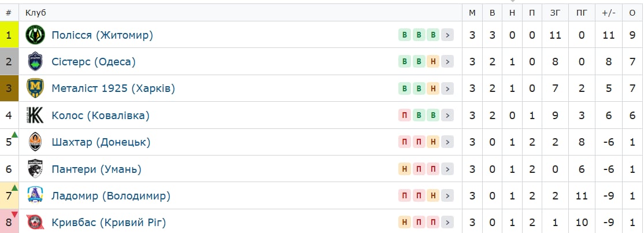Viewport: 644px width, 233px height.
Task: Click the Клуб column header
Action: coord(36,13)
